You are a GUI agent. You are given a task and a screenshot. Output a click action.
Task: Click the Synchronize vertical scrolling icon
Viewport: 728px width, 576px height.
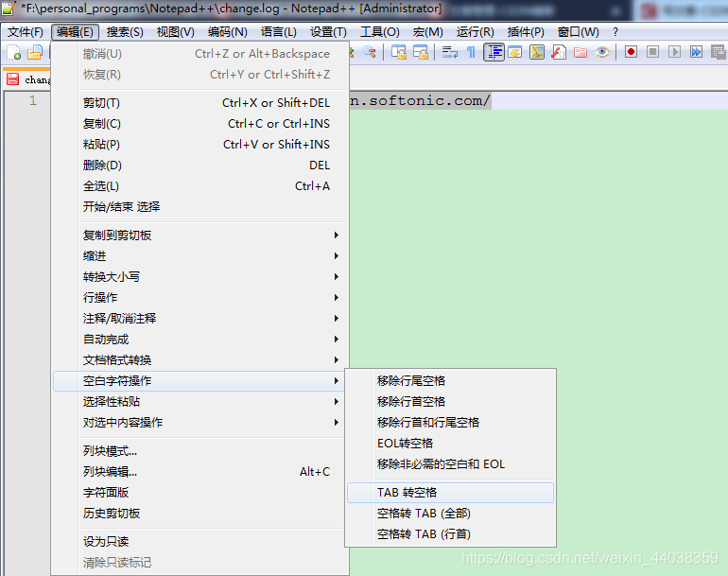398,52
